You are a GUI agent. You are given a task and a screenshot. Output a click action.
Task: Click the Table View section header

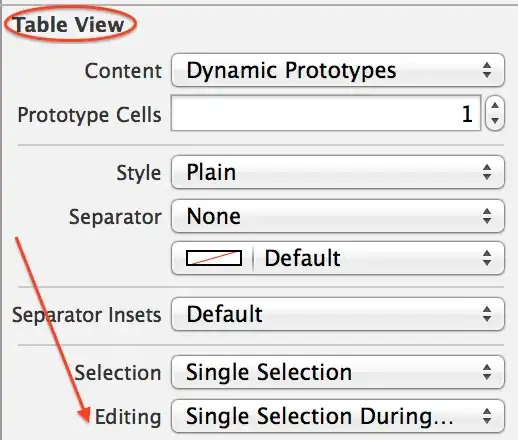point(70,25)
